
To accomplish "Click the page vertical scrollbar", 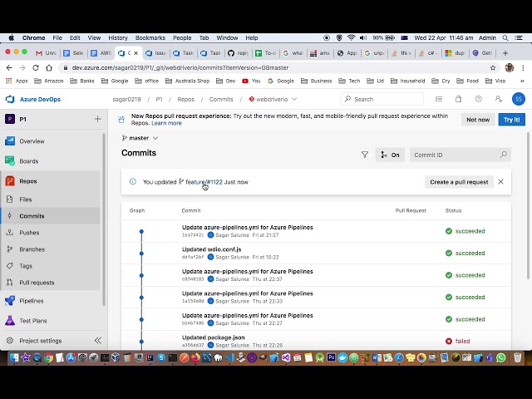I will tap(529, 205).
